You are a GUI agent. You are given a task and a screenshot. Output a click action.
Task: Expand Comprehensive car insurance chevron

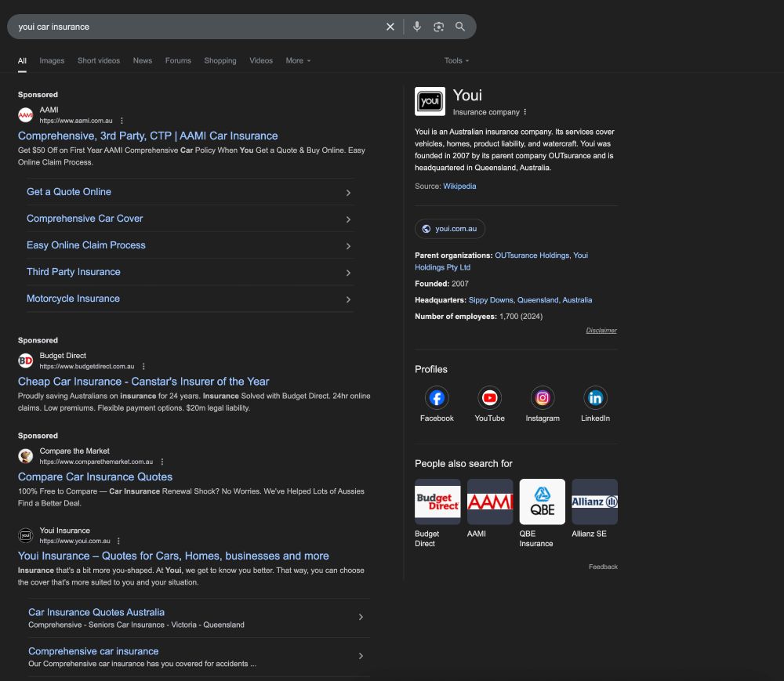361,656
